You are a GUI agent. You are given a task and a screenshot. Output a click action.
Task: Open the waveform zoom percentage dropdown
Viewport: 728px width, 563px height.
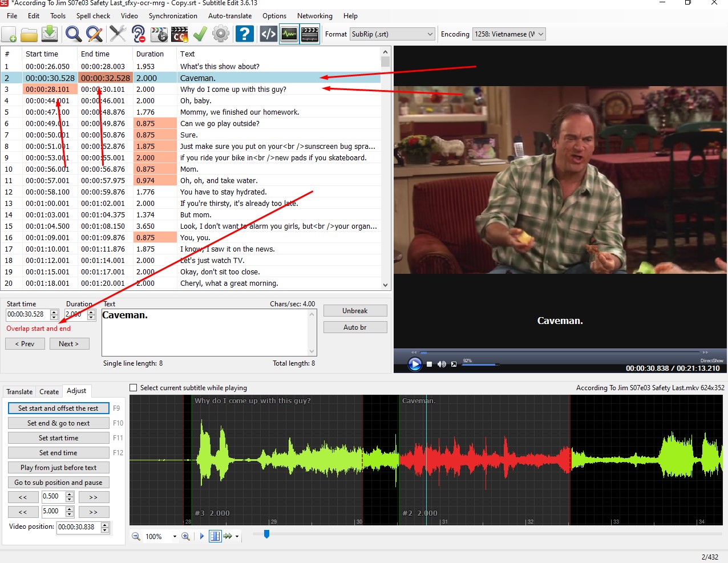pyautogui.click(x=161, y=536)
